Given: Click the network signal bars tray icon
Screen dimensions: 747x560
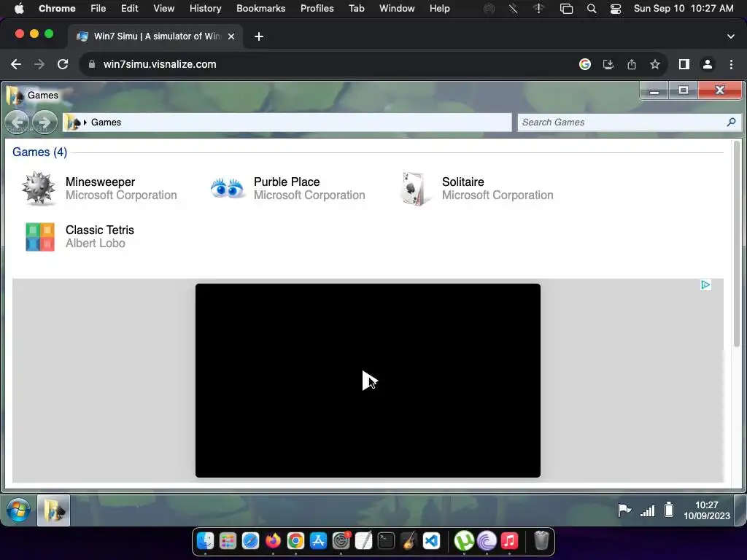Looking at the screenshot, I should 647,511.
